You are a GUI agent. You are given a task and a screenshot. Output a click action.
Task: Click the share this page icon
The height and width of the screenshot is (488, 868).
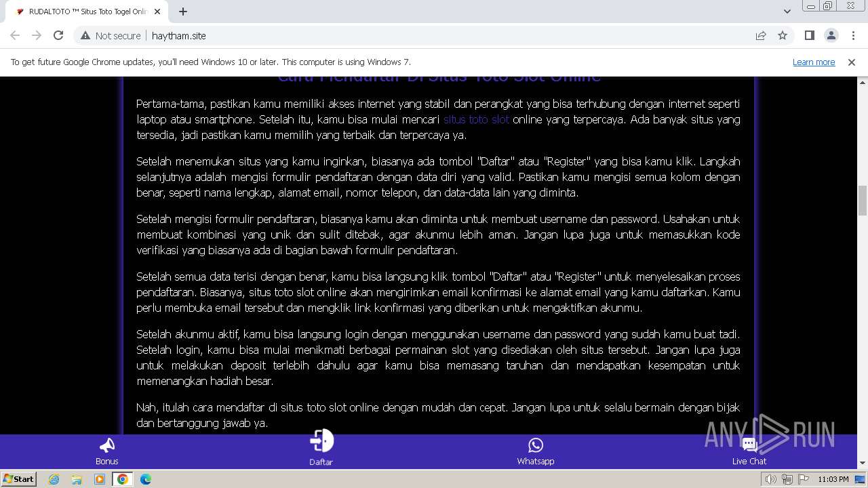pyautogui.click(x=761, y=35)
